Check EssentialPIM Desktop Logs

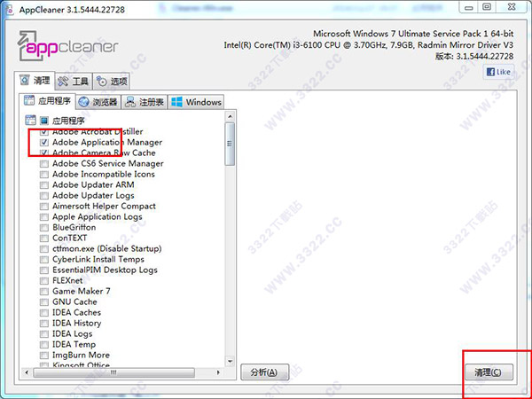coord(44,270)
